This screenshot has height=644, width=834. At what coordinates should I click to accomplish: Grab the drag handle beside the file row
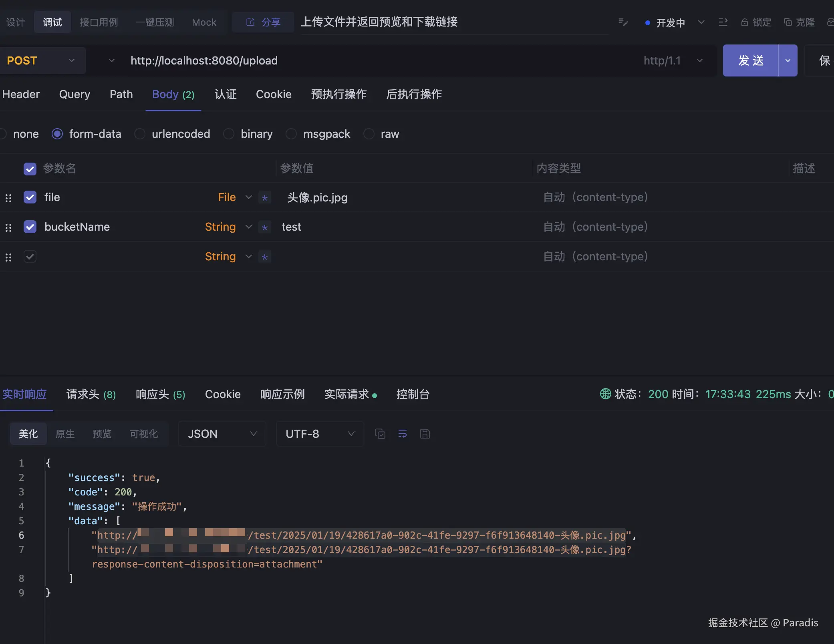point(8,197)
